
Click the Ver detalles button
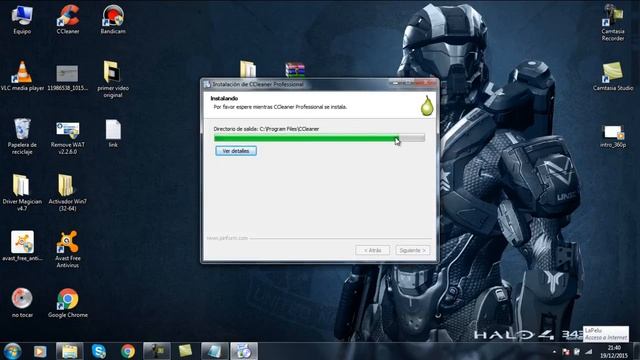point(236,151)
